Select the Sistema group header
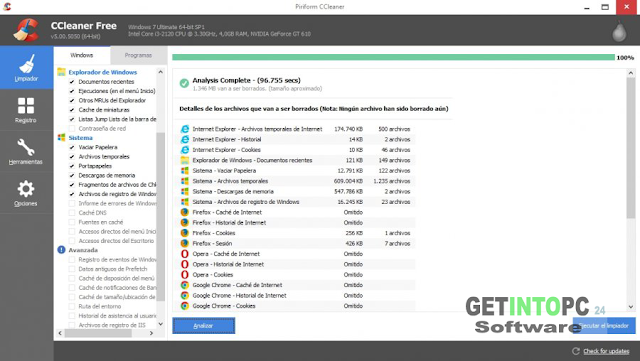Image resolution: width=640 pixels, height=361 pixels. (x=80, y=138)
